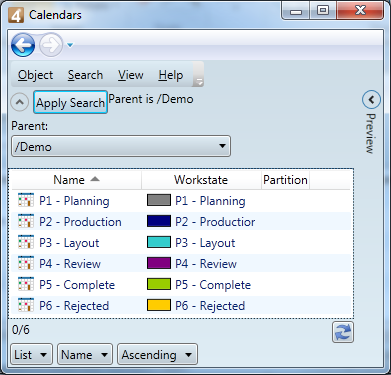The image size is (391, 375).
Task: Click calendar icon for P4 - Review
Action: pos(26,263)
